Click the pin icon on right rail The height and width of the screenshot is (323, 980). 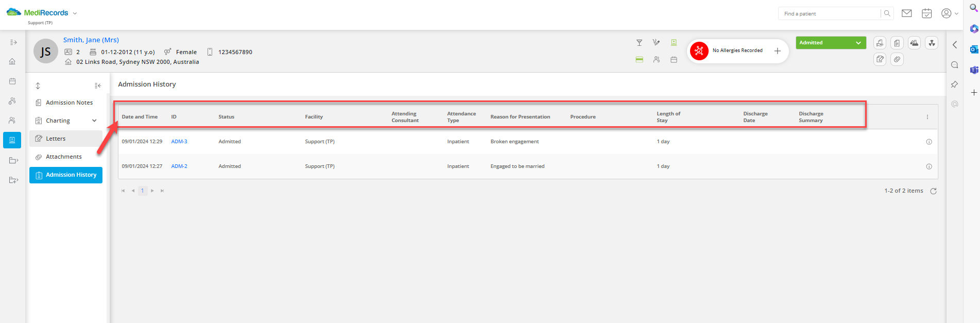tap(955, 84)
